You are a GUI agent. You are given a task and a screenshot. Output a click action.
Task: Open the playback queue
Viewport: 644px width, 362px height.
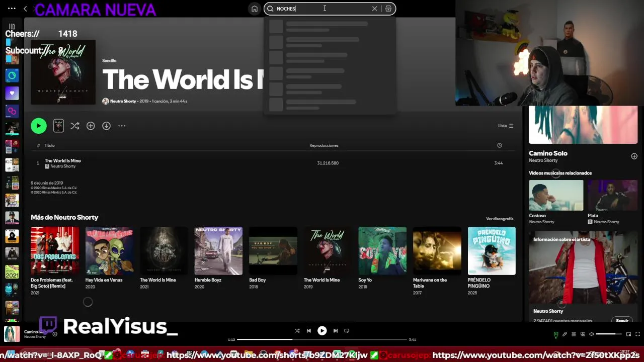point(574,334)
